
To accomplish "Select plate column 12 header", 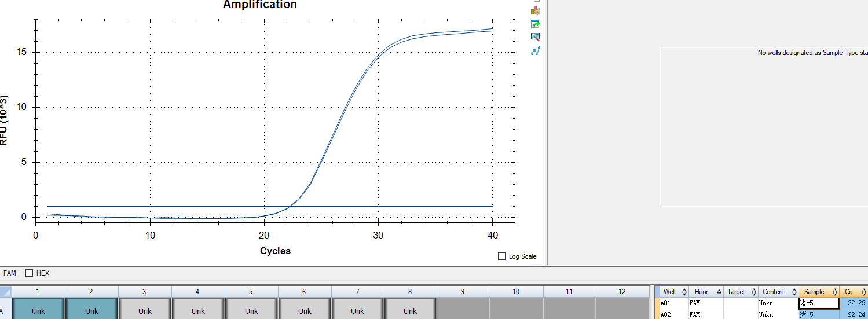I will coord(622,292).
